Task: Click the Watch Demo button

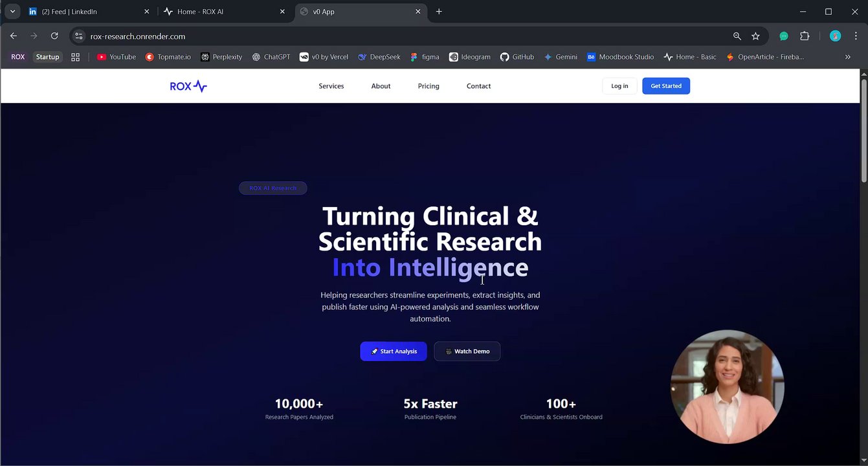Action: click(467, 351)
